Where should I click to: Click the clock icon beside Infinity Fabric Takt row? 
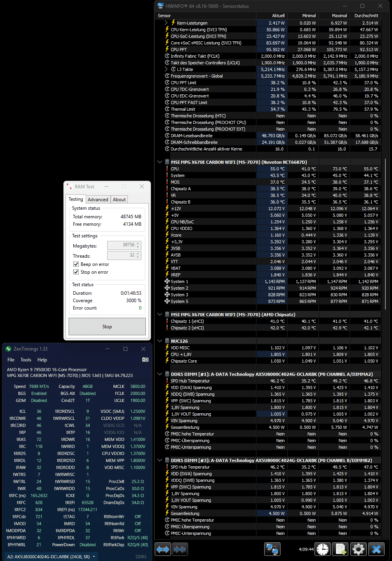pos(167,56)
